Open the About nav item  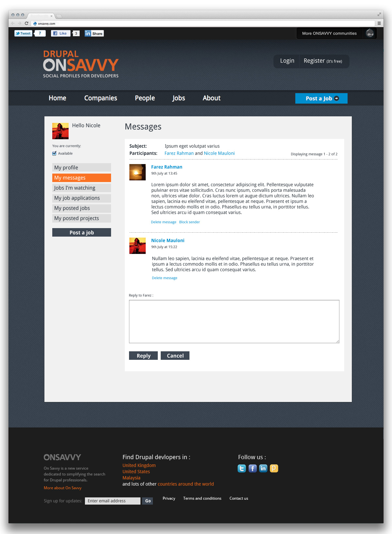(212, 98)
